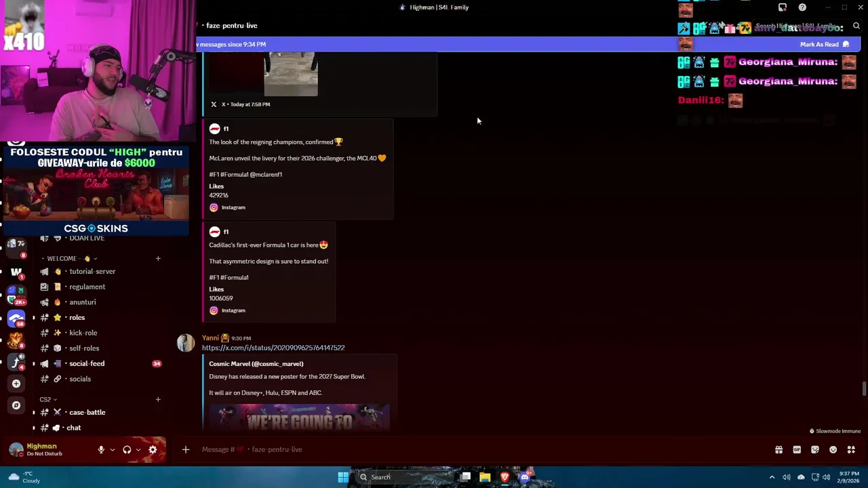This screenshot has width=868, height=488.
Task: Click Yanni's avatar in the chat
Action: (x=185, y=343)
